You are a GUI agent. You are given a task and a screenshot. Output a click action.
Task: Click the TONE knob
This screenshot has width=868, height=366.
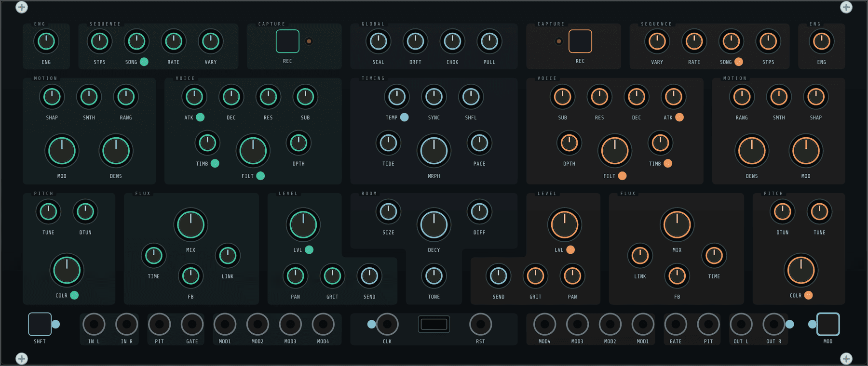434,276
